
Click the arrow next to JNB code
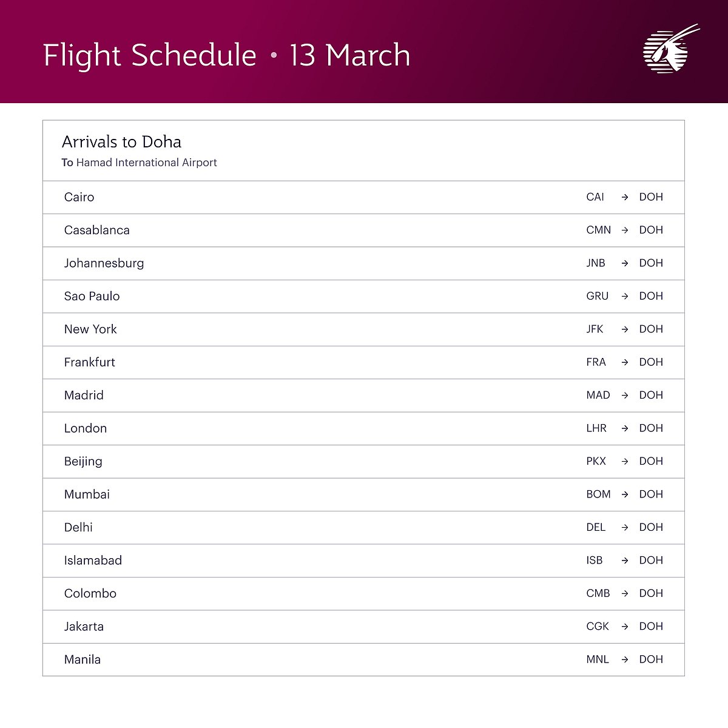pyautogui.click(x=625, y=263)
